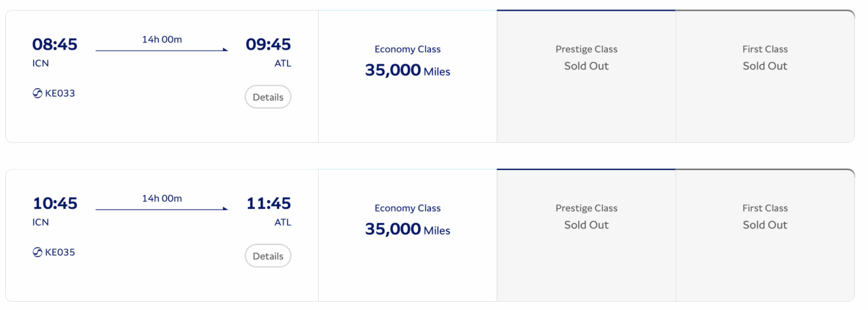Click the KE033 flight number
Viewport: 868px width, 310px height.
(60, 94)
